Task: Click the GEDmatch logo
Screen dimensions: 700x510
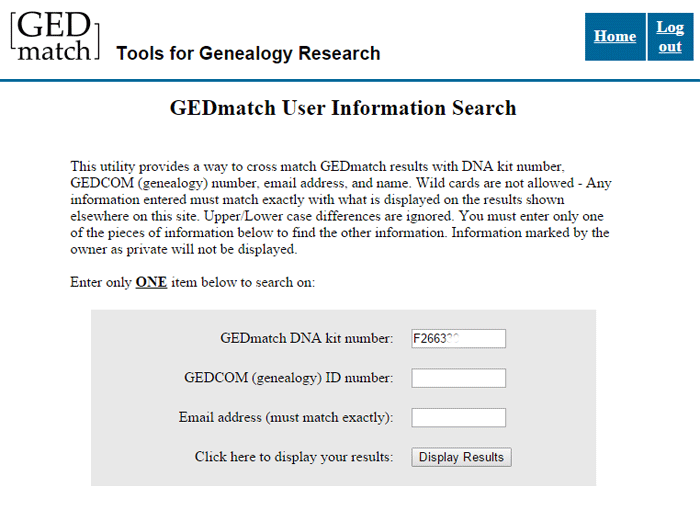Action: coord(55,36)
